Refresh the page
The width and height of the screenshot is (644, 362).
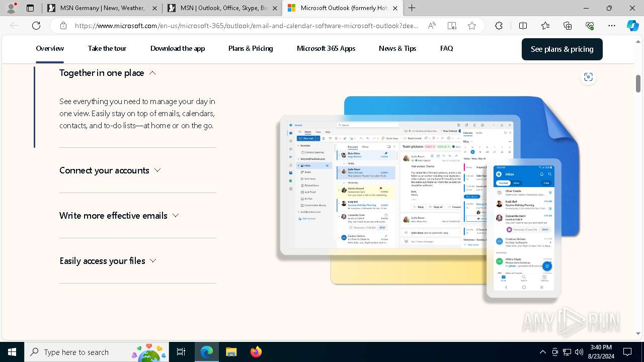click(36, 26)
